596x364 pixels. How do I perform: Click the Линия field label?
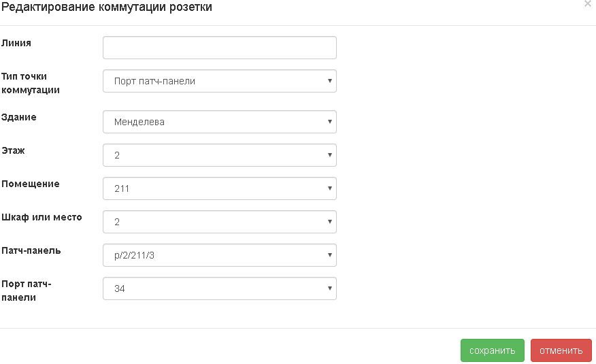(x=16, y=43)
